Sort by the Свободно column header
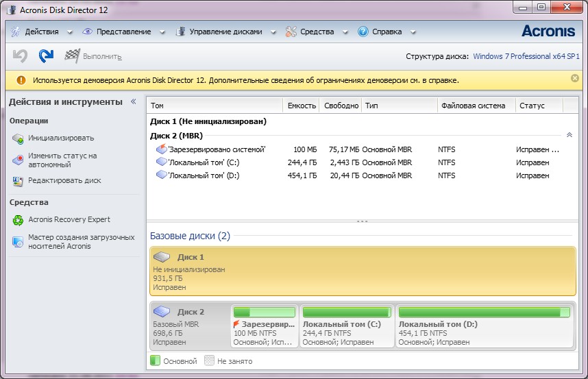Image resolution: width=588 pixels, height=379 pixels. pos(341,106)
